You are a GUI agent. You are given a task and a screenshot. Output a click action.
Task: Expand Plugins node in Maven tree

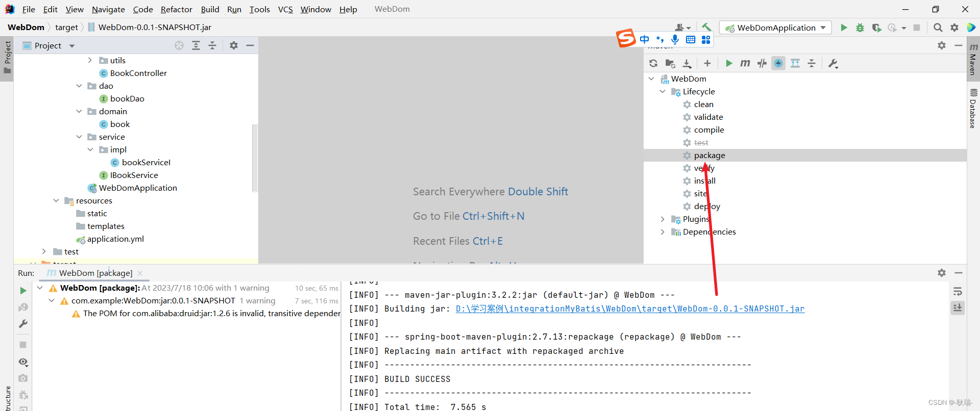pos(663,219)
